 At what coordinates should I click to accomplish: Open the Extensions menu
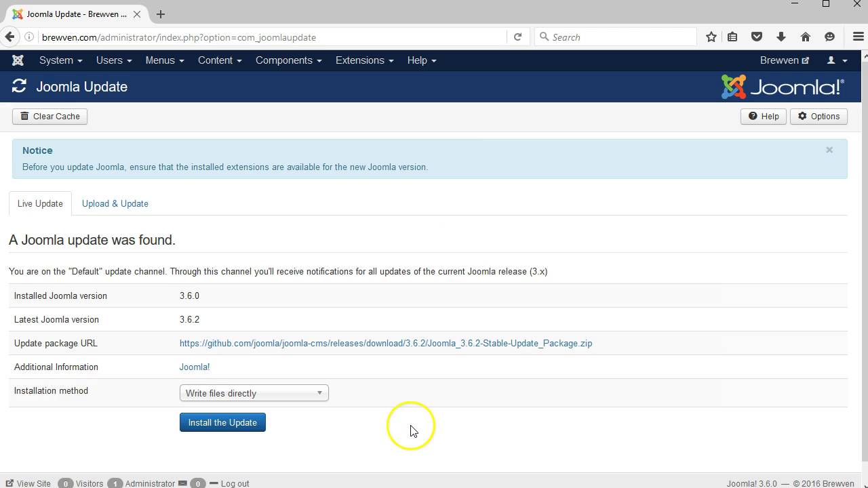365,60
